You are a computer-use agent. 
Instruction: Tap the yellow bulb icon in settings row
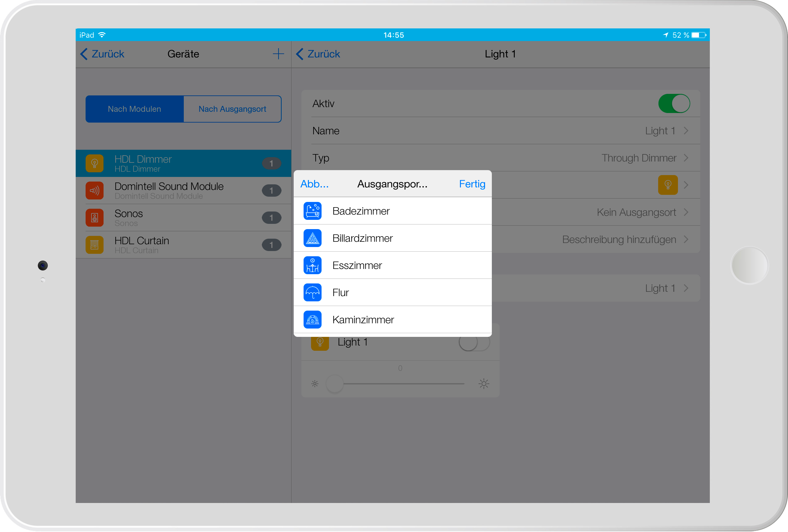coord(668,185)
